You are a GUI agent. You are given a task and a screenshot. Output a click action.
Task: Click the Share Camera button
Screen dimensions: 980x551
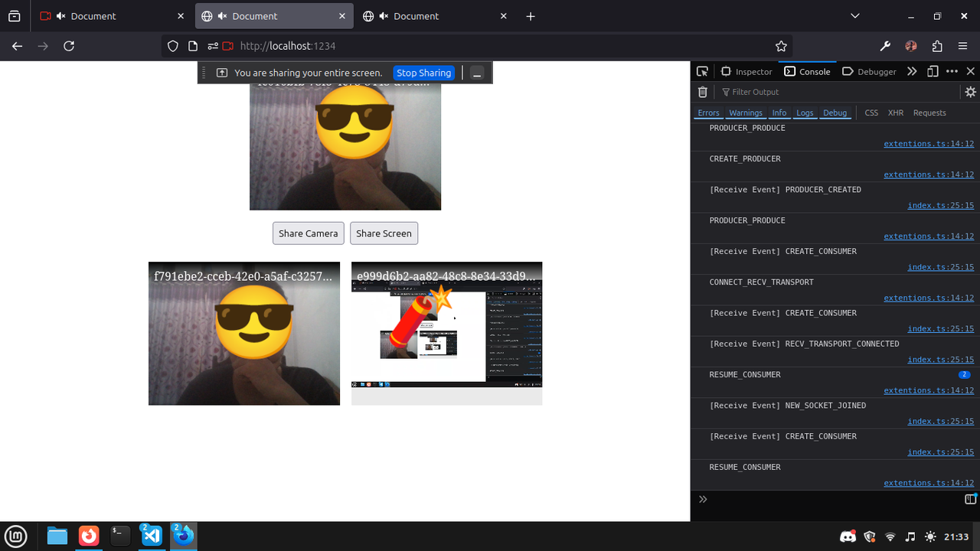[309, 233]
